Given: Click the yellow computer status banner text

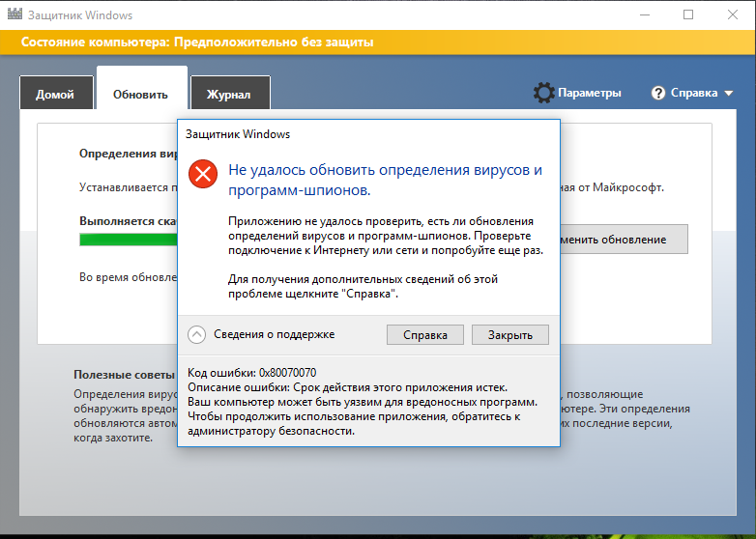Looking at the screenshot, I should point(197,42).
